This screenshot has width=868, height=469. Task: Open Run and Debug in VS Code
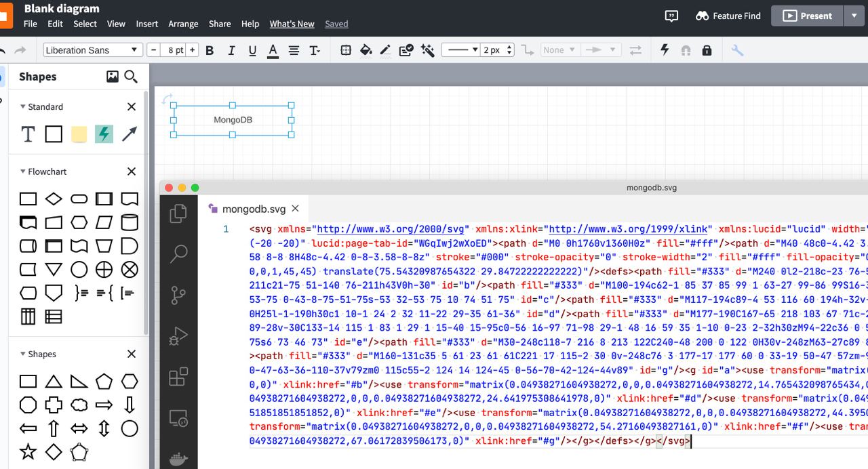pos(178,336)
